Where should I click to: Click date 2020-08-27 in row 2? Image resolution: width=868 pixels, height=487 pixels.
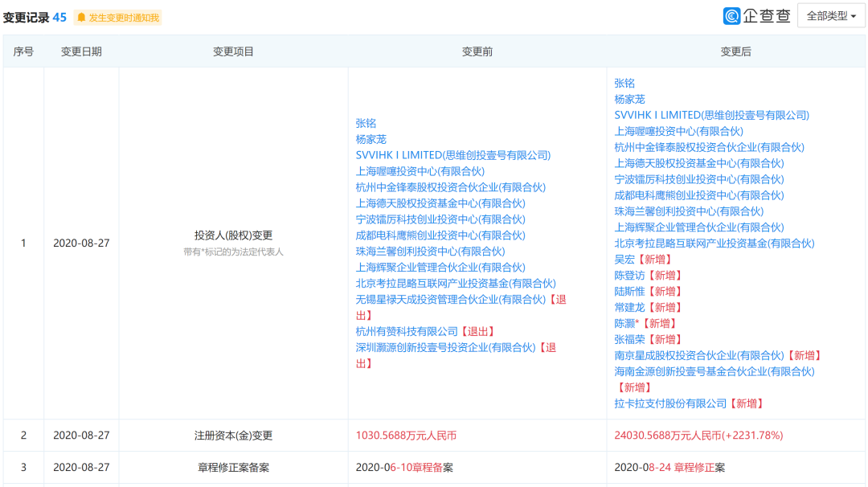tap(81, 436)
